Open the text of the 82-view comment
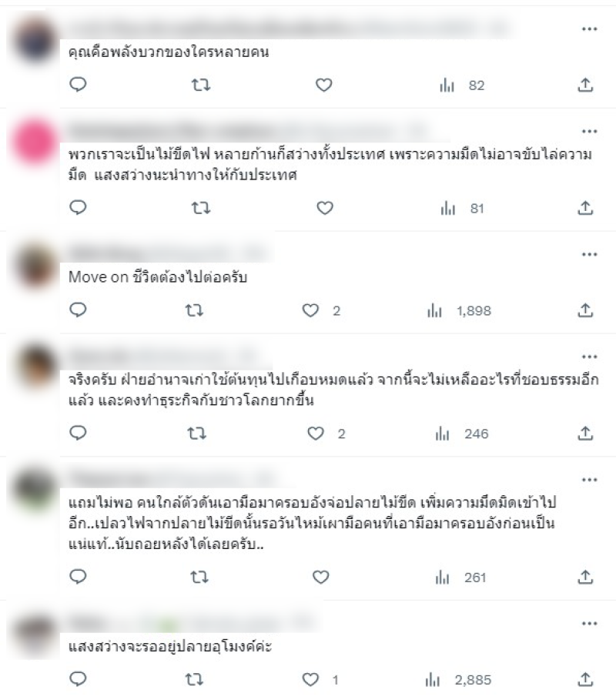Viewport: 616px width, 700px height. pos(169,52)
